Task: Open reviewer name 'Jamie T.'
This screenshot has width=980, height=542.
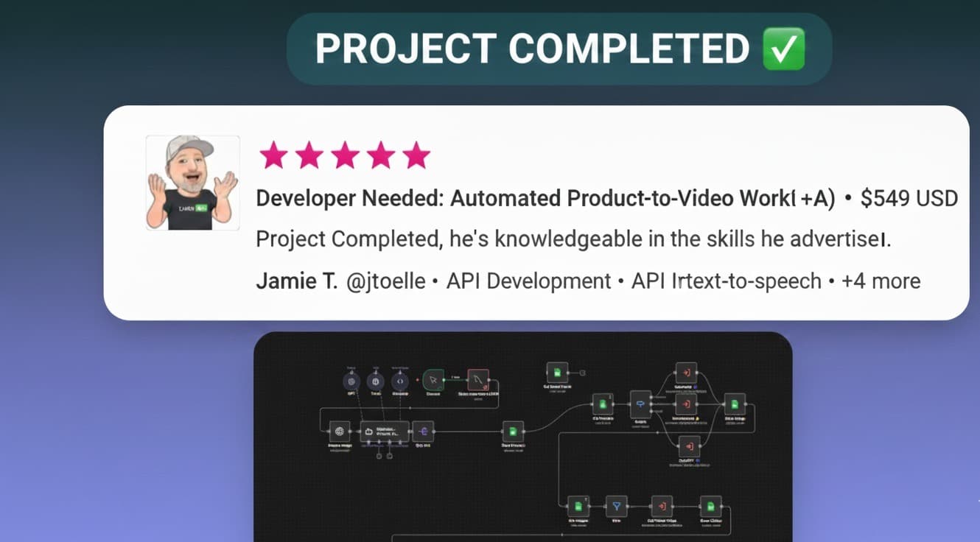Action: click(x=296, y=281)
